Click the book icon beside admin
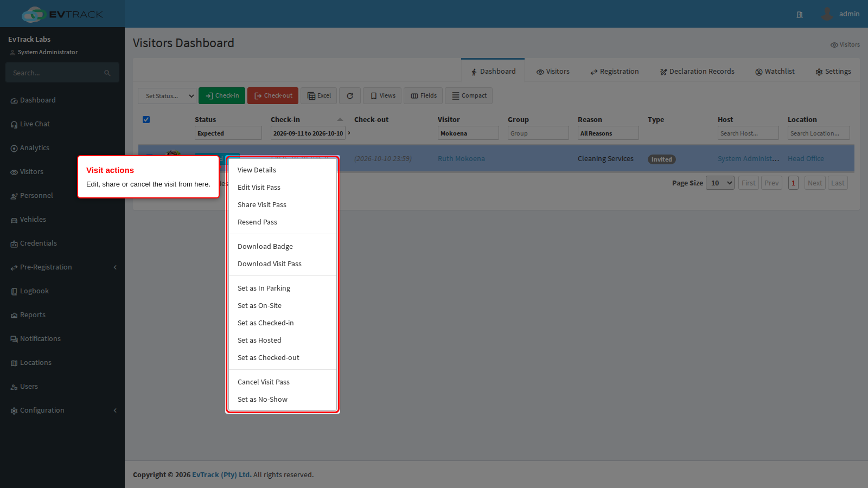The height and width of the screenshot is (488, 868). tap(800, 15)
